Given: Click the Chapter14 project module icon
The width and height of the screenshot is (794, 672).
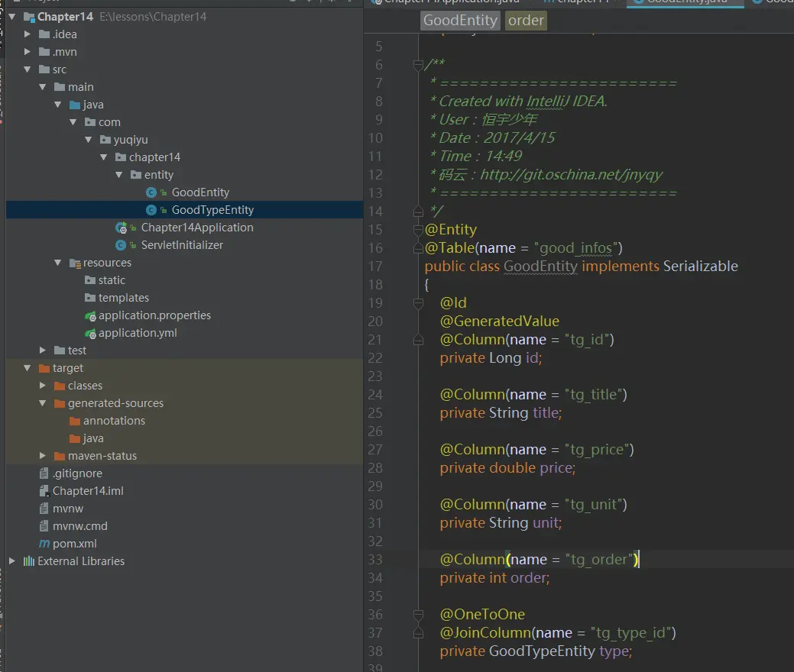Looking at the screenshot, I should tap(29, 18).
